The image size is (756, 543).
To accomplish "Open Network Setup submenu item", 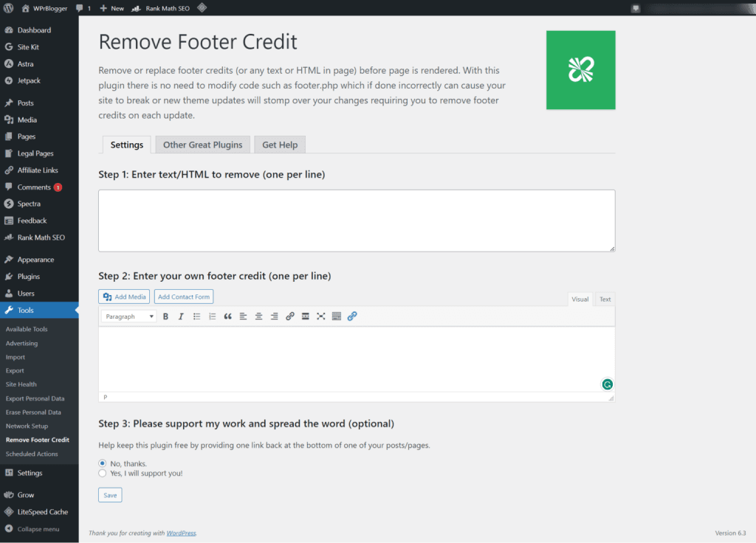I will (27, 426).
